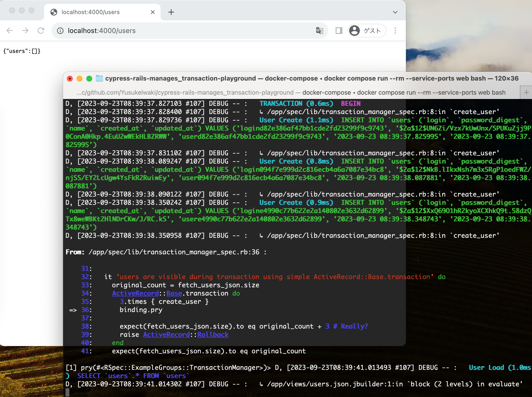The width and height of the screenshot is (532, 397).
Task: Close the localhost:4000/users tab
Action: click(x=153, y=12)
